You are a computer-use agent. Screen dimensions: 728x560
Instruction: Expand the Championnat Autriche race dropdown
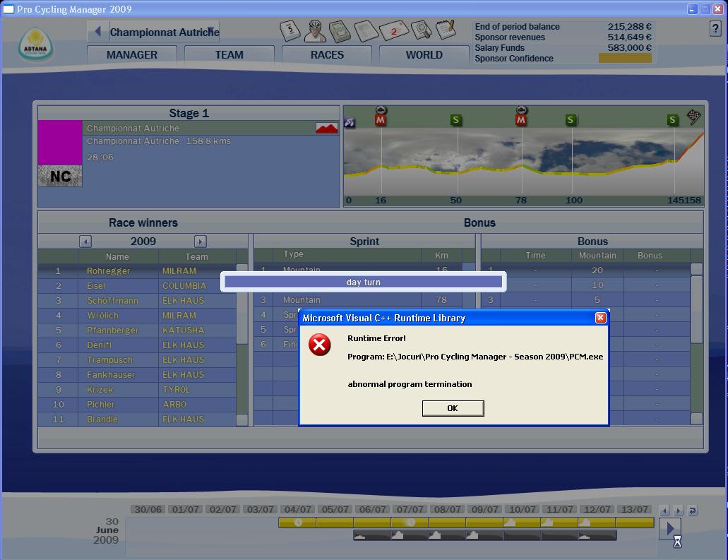pyautogui.click(x=211, y=31)
